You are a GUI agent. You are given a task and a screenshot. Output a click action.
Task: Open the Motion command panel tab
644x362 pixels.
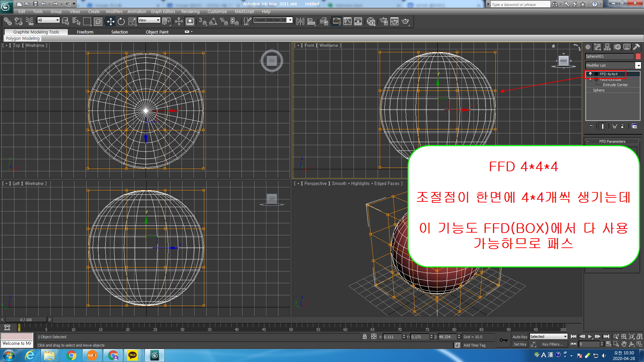(617, 47)
